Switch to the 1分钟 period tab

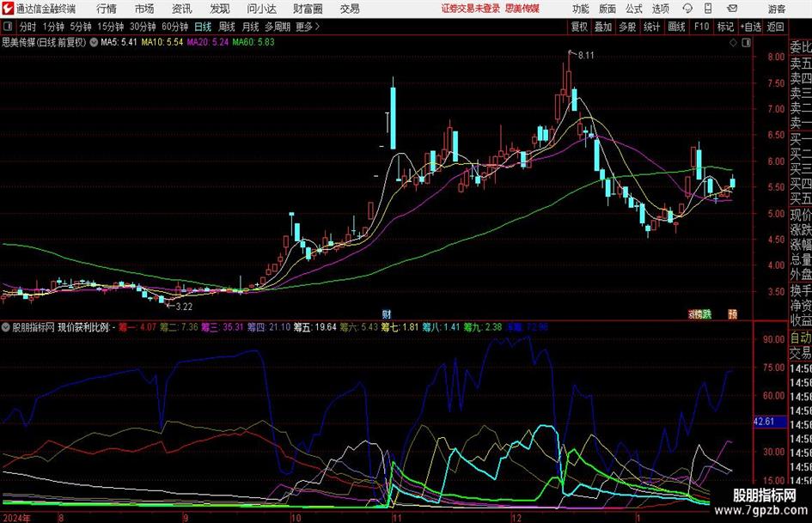[53, 27]
